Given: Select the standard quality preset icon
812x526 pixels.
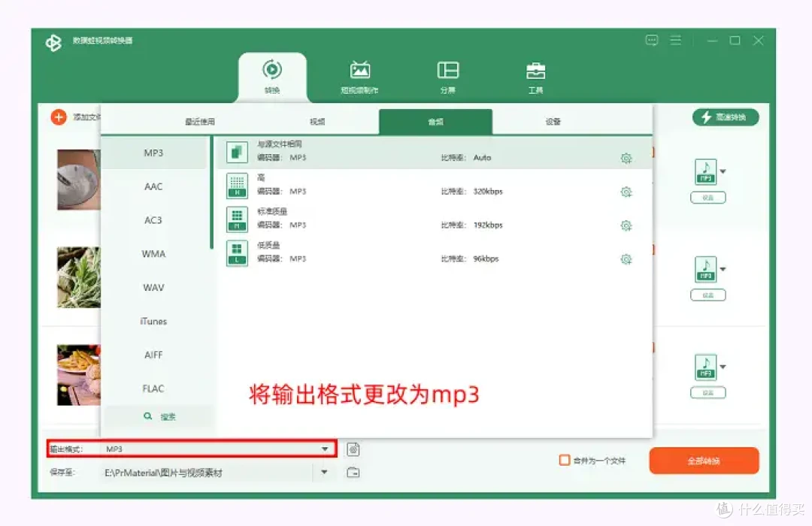Looking at the screenshot, I should [x=237, y=219].
